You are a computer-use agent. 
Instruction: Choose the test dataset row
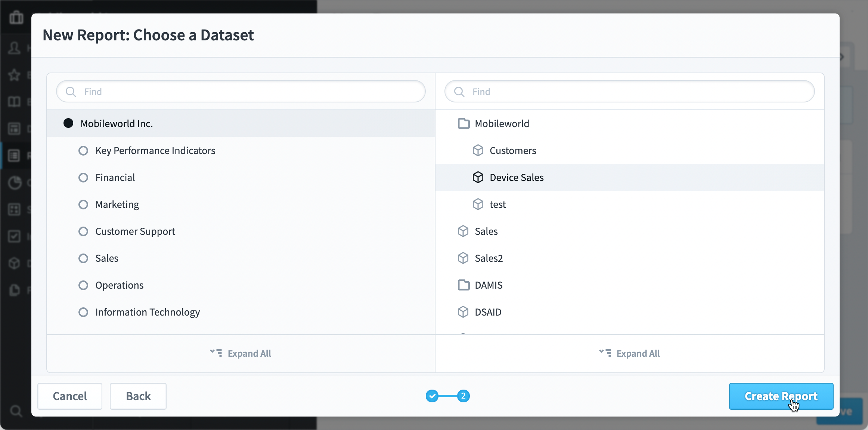click(x=630, y=204)
